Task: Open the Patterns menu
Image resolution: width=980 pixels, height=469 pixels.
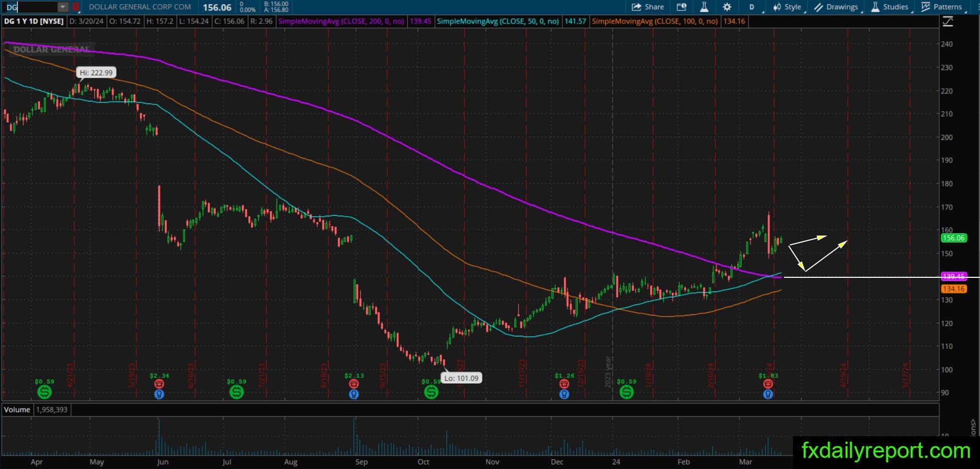Action: click(x=942, y=7)
